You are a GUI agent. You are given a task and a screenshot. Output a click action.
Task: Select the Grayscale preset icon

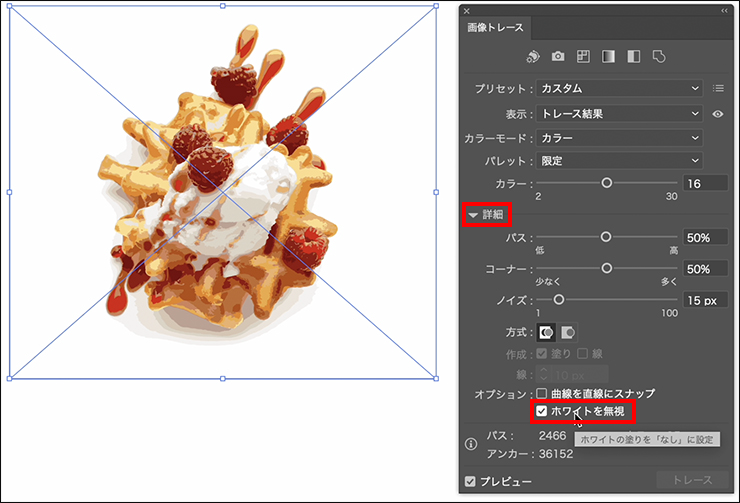pyautogui.click(x=609, y=56)
